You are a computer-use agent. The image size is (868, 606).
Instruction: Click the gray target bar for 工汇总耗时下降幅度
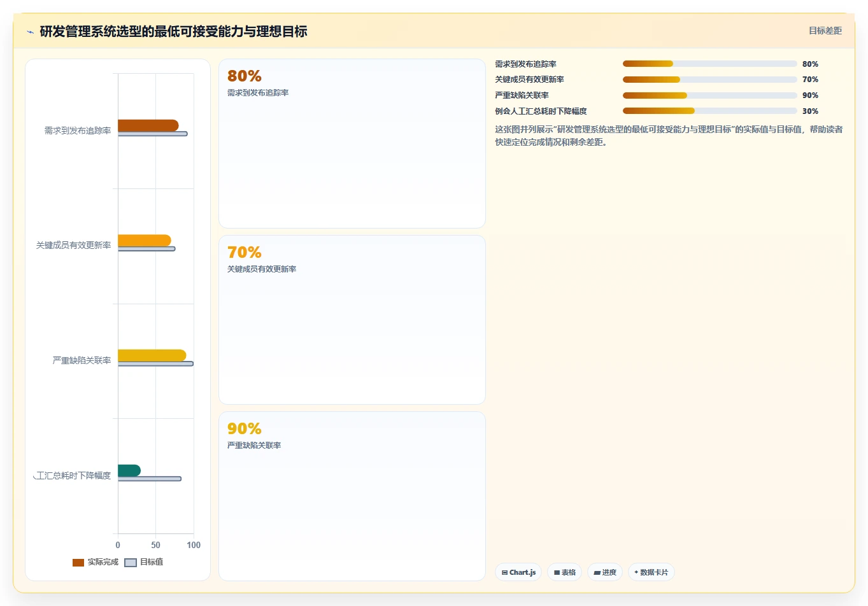150,479
